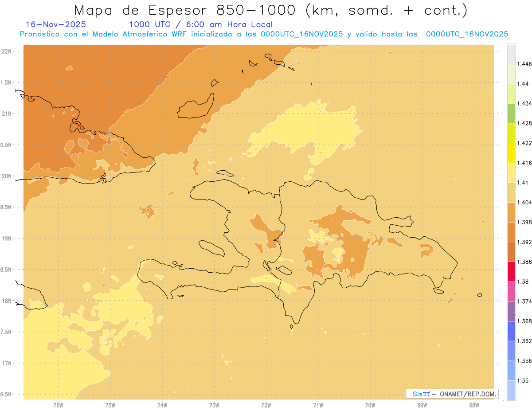Click the 72W longitude axis label

[x=266, y=405]
